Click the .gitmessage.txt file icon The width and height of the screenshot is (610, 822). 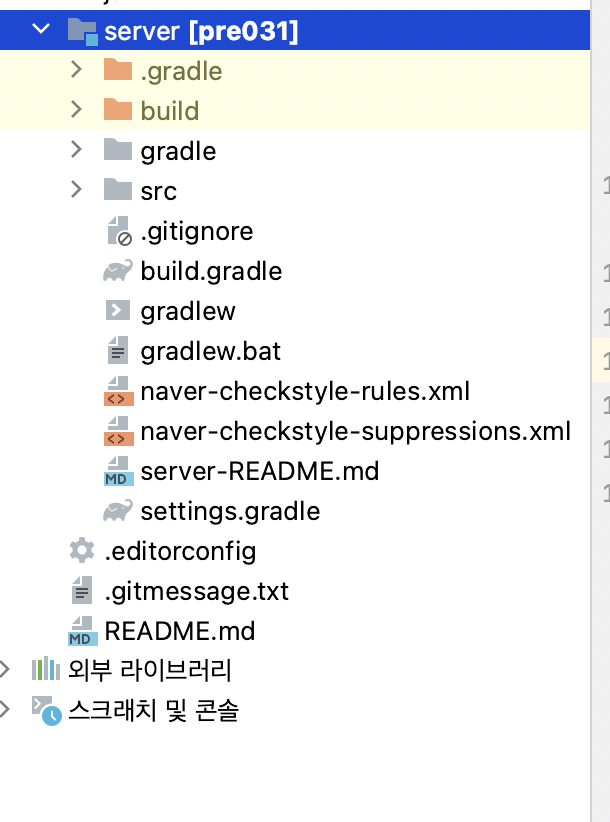[82, 590]
